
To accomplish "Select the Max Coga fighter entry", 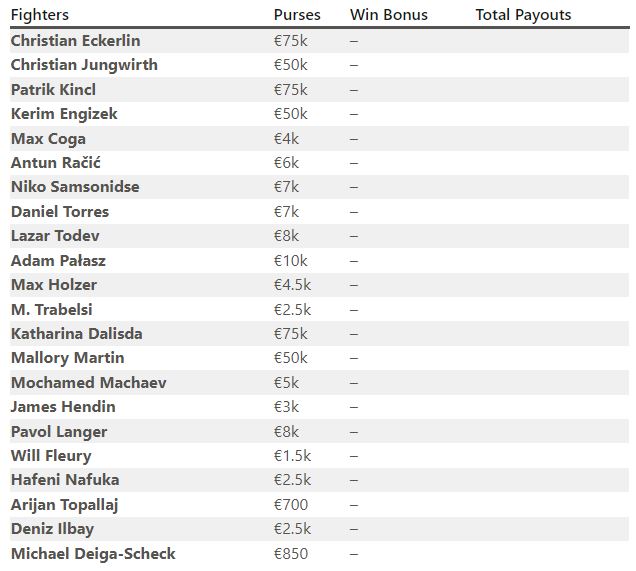I will (x=48, y=139).
